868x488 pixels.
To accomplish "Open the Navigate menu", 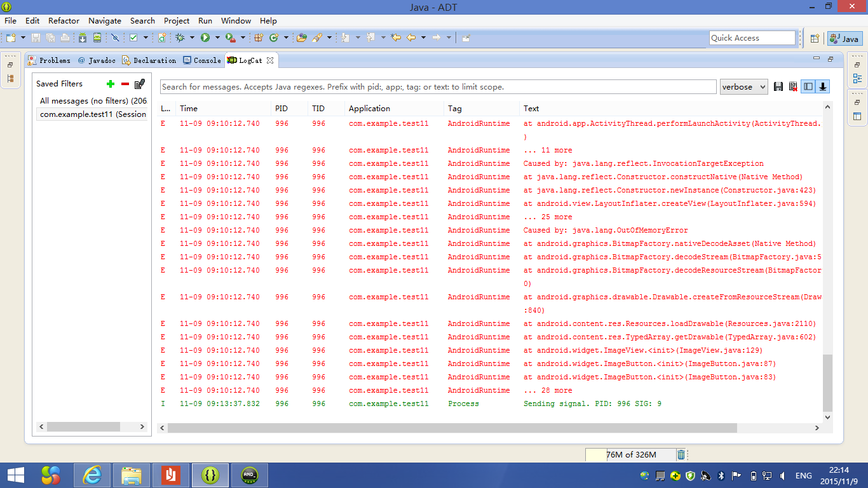I will 105,20.
